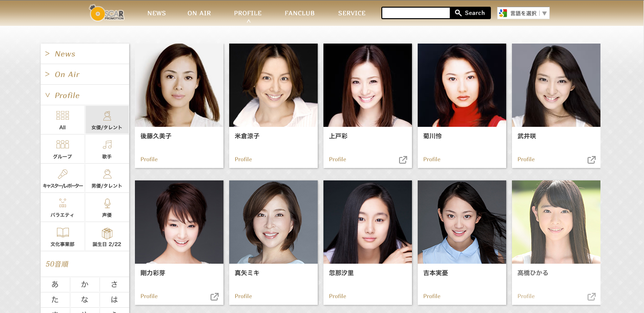
Task: Open the 言語を選択 language dropdown
Action: click(x=523, y=13)
